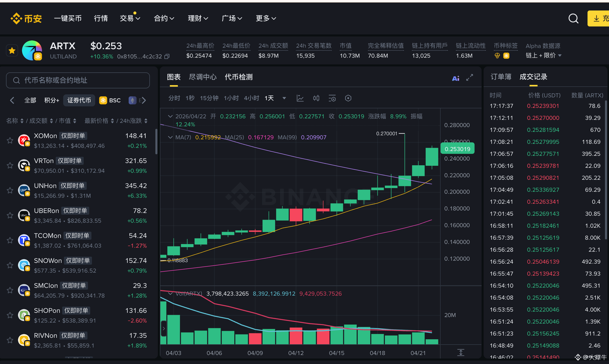Favorite UBERon with its star
The width and height of the screenshot is (609, 364).
click(10, 215)
